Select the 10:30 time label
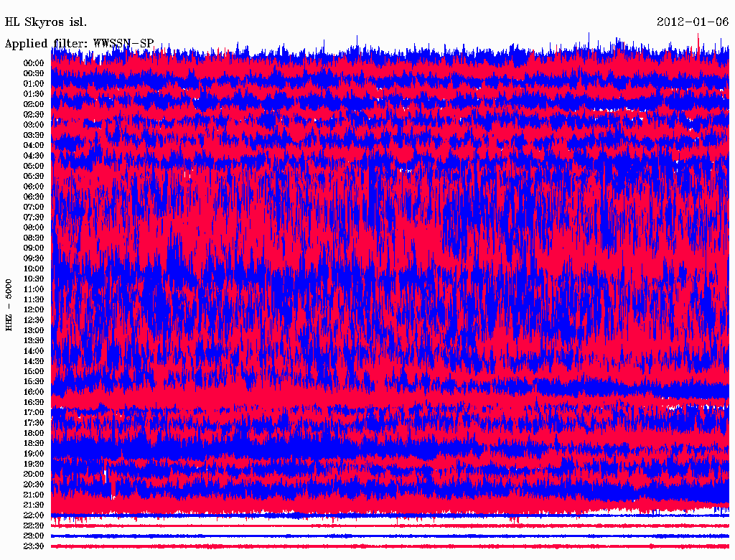Image resolution: width=735 pixels, height=560 pixels. tap(34, 279)
